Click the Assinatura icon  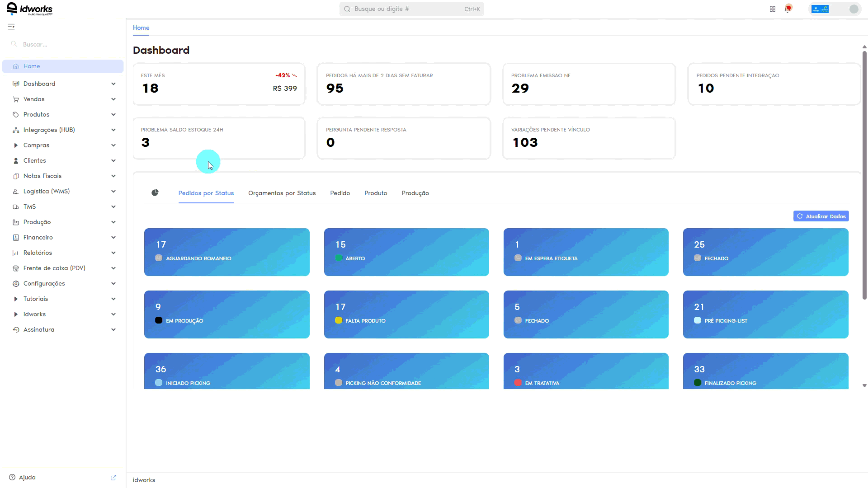(16, 329)
